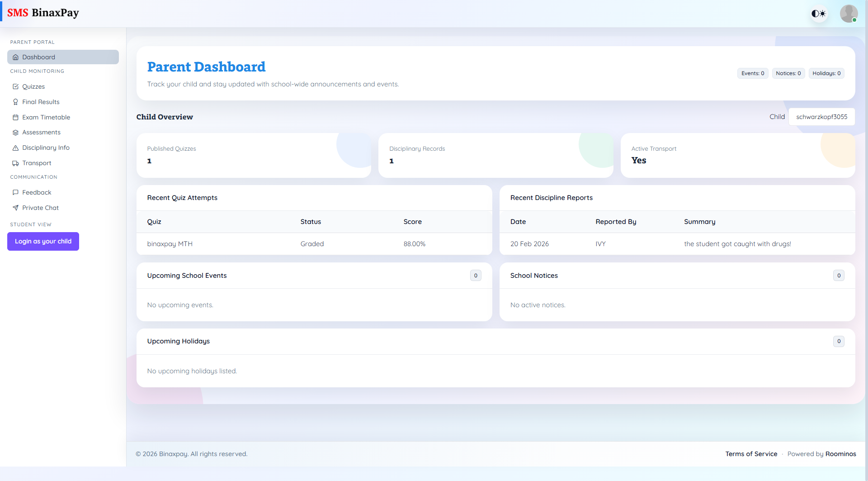Click the Feedback speech bubble icon
The width and height of the screenshot is (868, 481).
[x=16, y=192]
